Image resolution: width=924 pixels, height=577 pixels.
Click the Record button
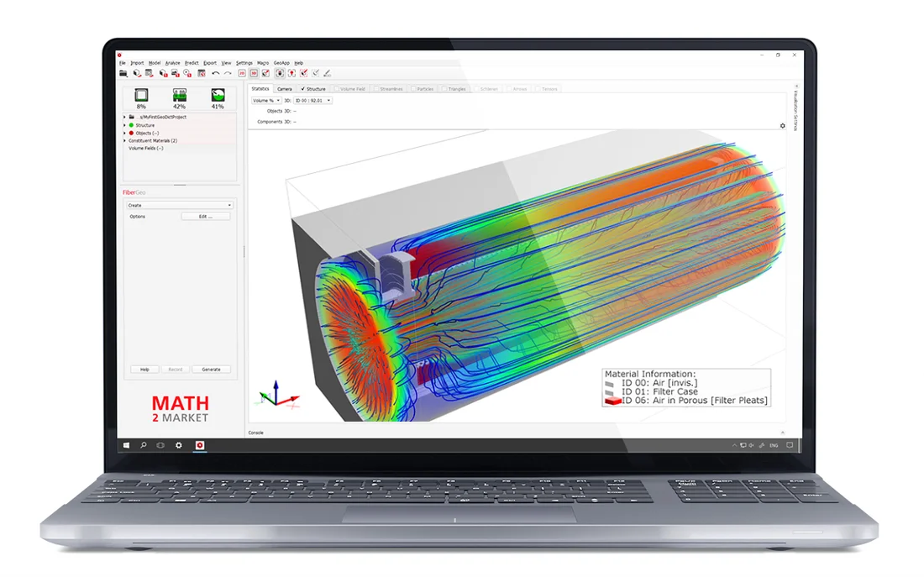pyautogui.click(x=175, y=369)
